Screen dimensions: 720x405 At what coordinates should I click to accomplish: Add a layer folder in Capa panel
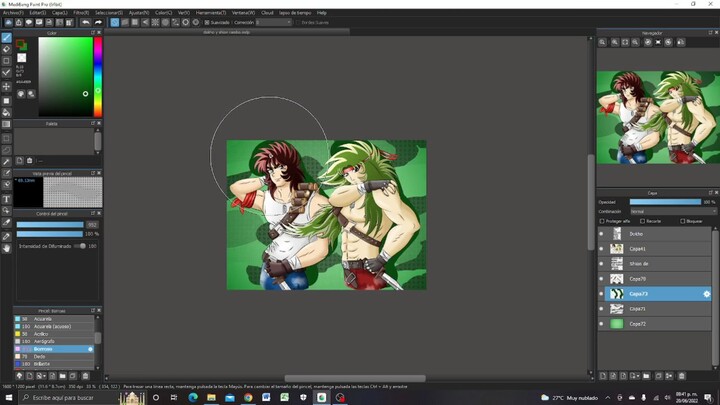click(647, 376)
